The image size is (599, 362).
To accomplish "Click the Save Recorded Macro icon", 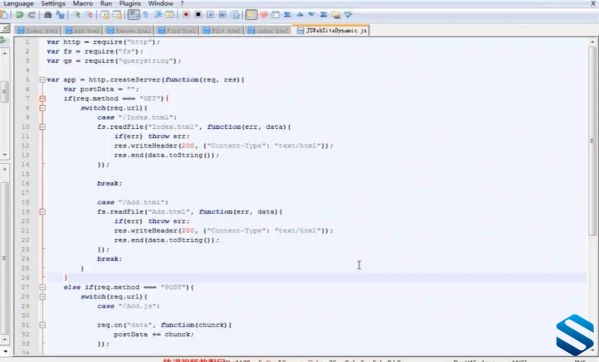I will 235,15.
